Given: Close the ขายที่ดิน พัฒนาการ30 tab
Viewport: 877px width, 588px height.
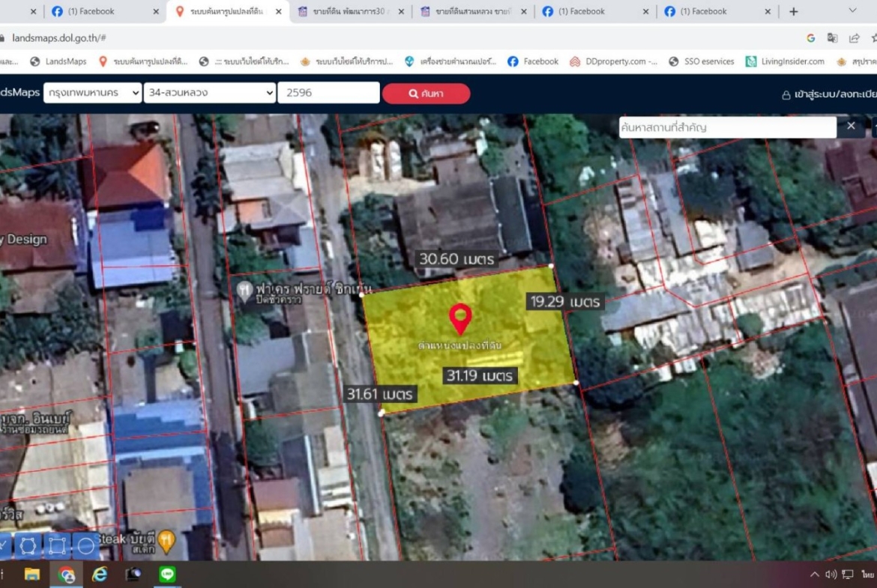Looking at the screenshot, I should pyautogui.click(x=401, y=11).
